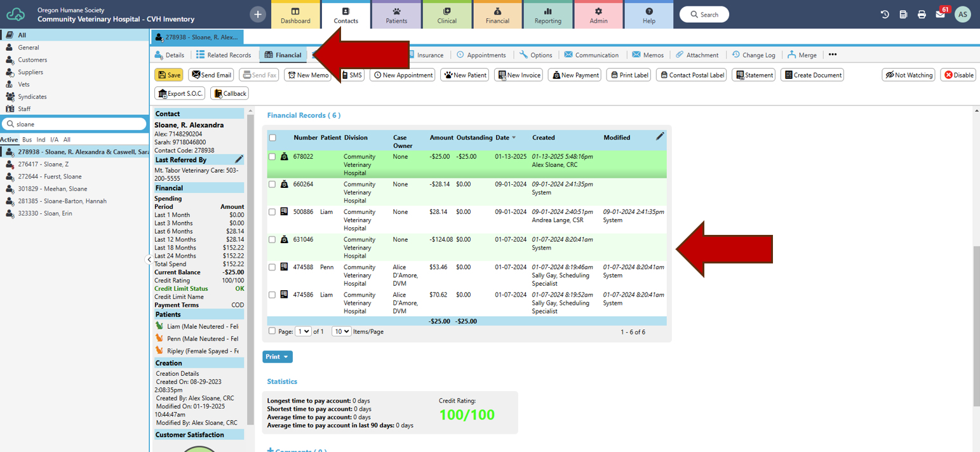Click the more options ellipsis tab
Viewport: 980px width, 452px height.
(x=833, y=55)
